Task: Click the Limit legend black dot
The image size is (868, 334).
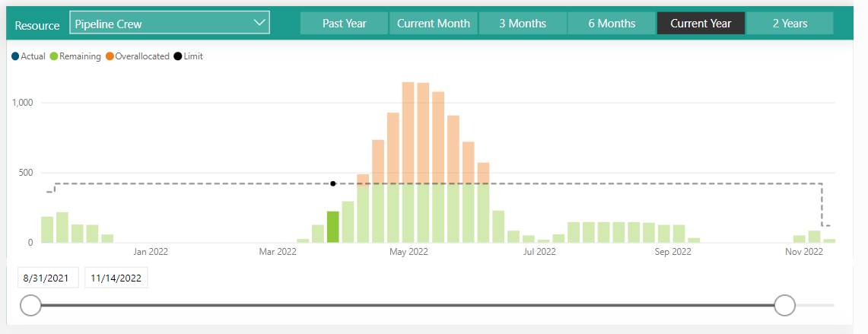Action: coord(178,56)
